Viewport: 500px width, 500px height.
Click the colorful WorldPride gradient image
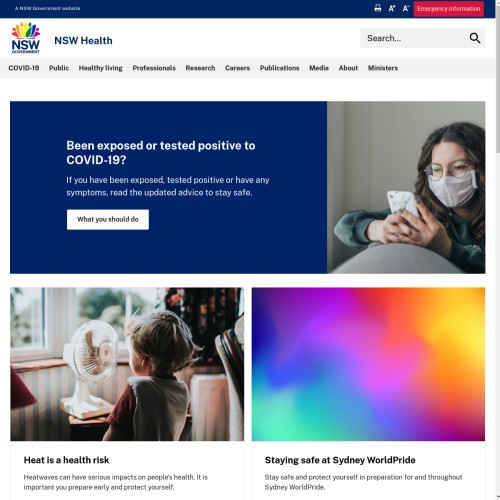point(368,364)
